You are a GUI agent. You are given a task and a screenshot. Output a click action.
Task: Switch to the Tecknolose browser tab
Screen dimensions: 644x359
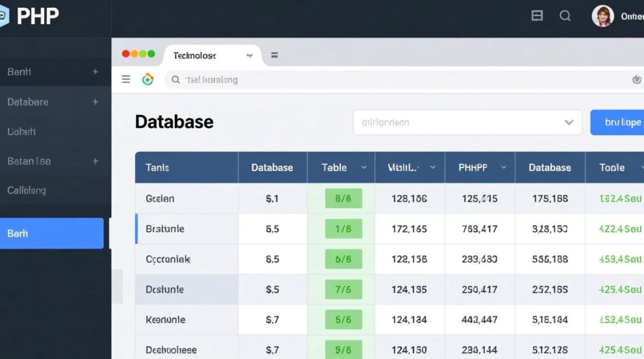[195, 56]
